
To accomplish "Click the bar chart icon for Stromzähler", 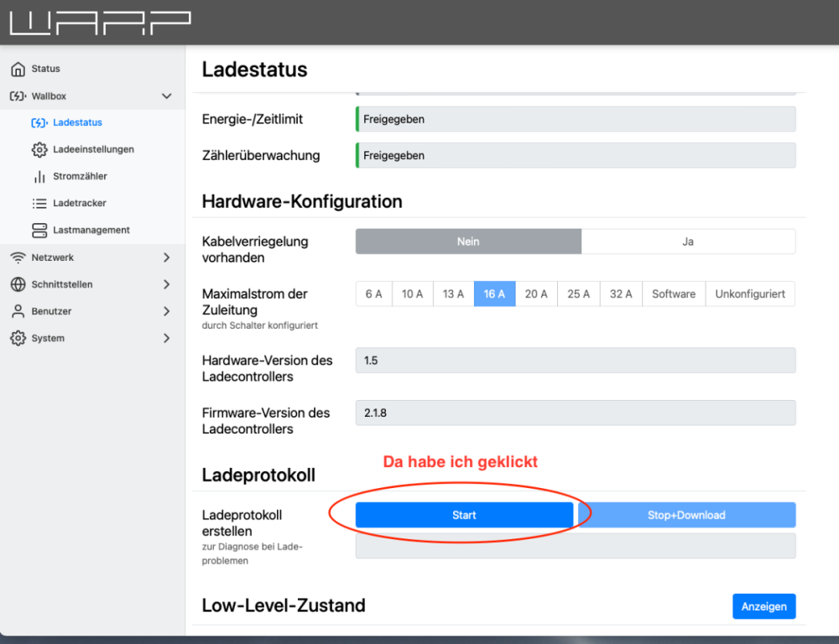I will click(x=39, y=176).
